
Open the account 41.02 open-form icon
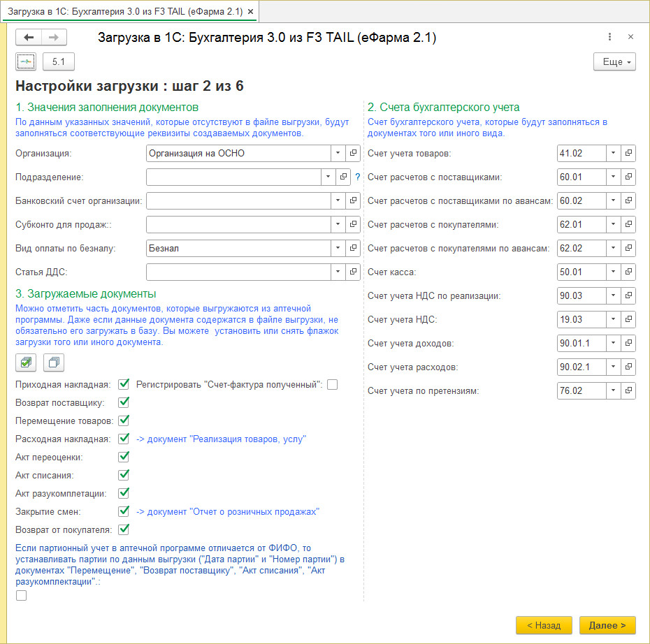coord(628,153)
